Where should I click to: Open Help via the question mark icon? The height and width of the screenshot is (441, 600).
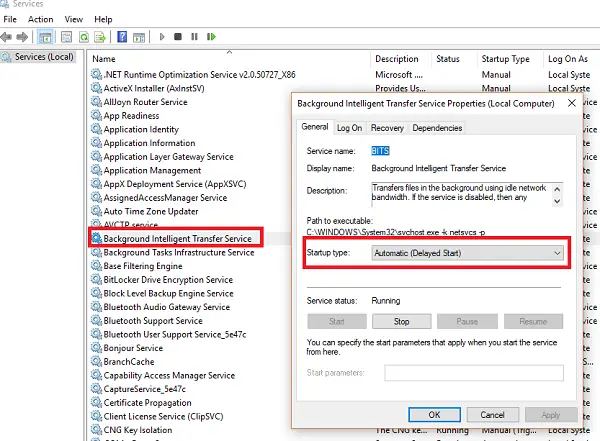(x=122, y=37)
